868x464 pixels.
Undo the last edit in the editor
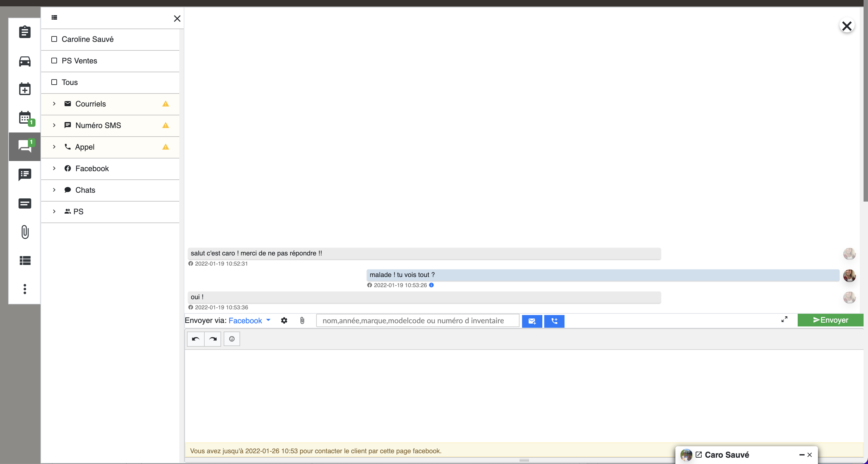point(196,339)
